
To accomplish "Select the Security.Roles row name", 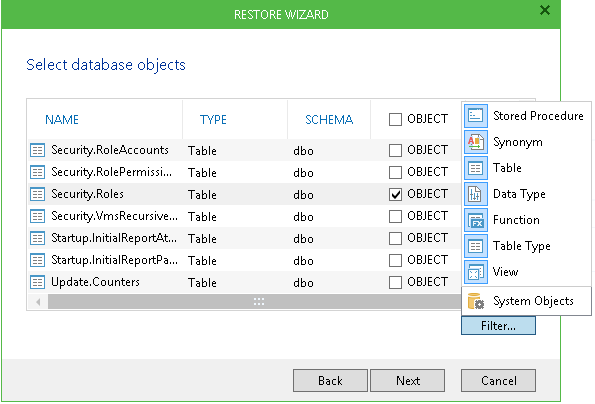I will (87, 194).
